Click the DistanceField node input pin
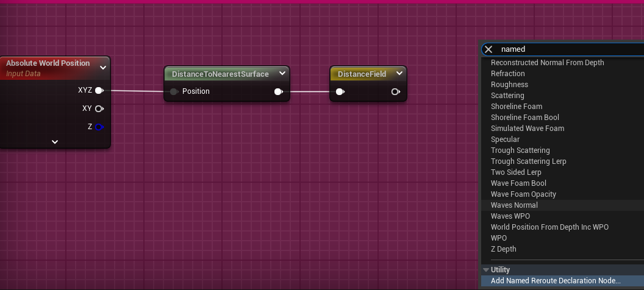Viewport: 644px width, 290px height. (x=340, y=91)
